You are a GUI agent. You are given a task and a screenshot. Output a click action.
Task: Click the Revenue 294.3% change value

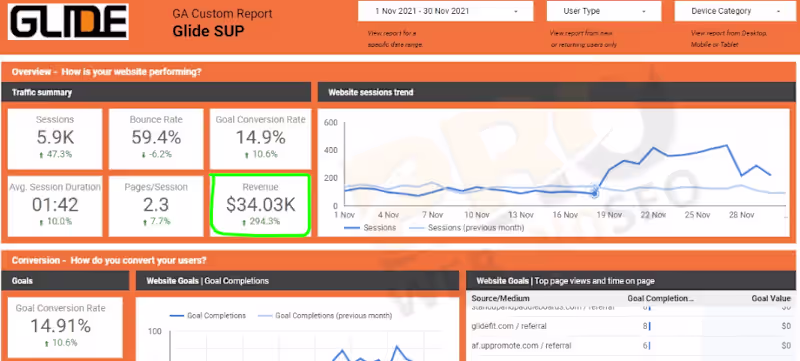pos(262,221)
